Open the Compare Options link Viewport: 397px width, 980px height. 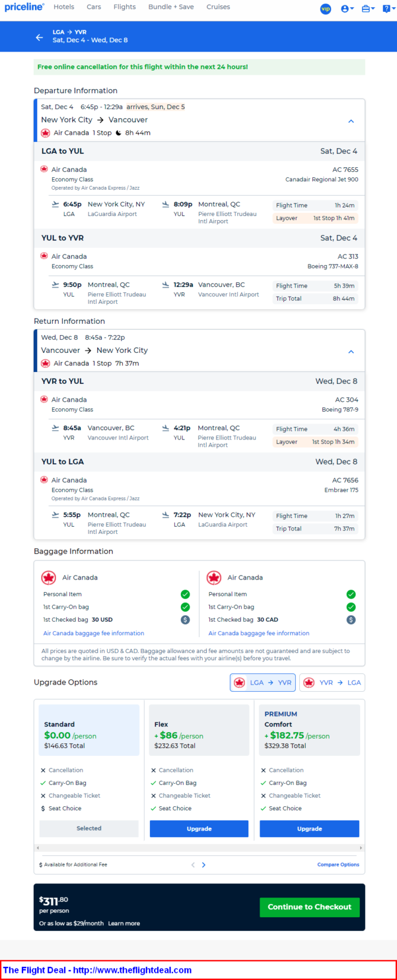coord(338,865)
